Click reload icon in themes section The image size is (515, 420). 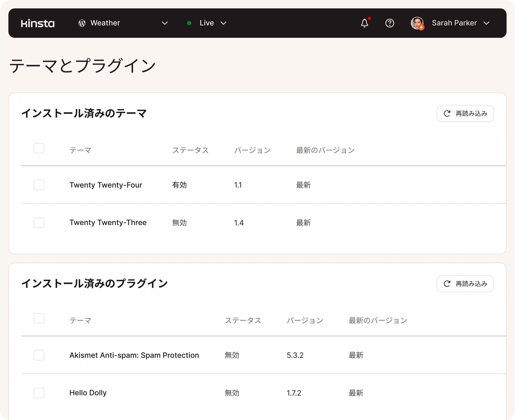[x=447, y=114]
